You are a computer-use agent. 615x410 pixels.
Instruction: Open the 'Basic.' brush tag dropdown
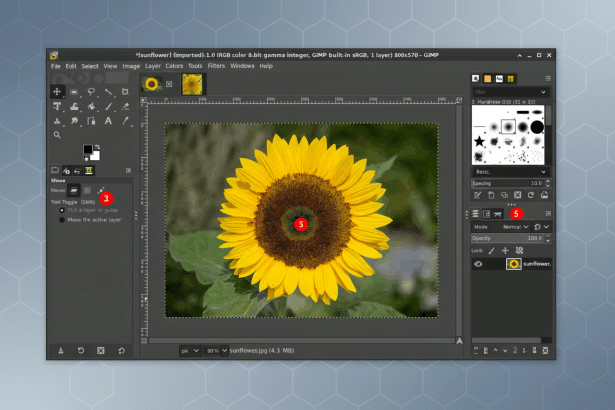tap(510, 172)
